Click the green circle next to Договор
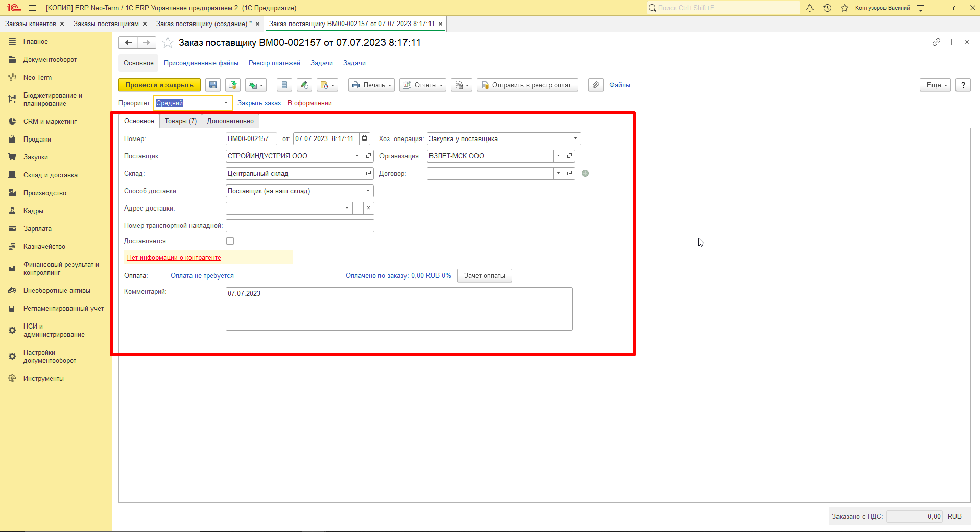 (x=585, y=173)
